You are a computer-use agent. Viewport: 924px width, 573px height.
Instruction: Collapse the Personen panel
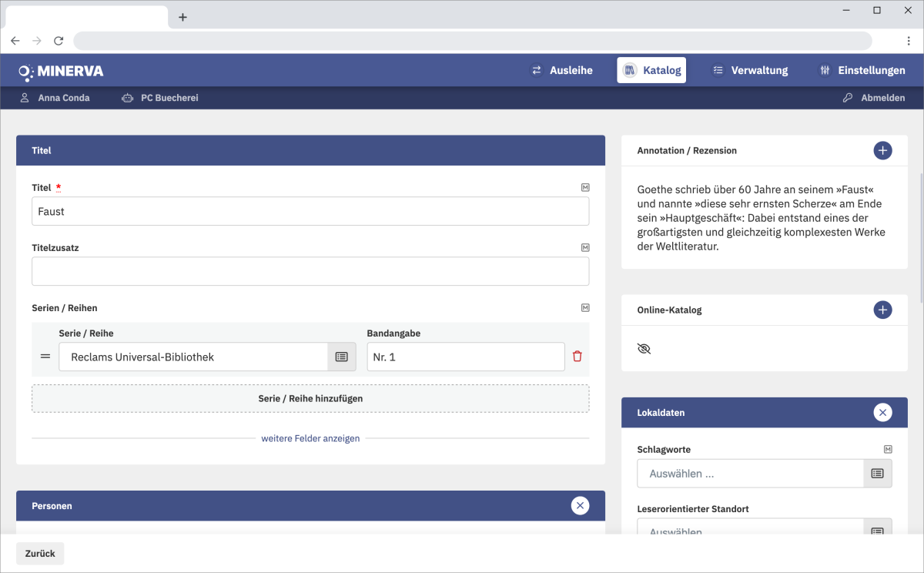tap(580, 506)
